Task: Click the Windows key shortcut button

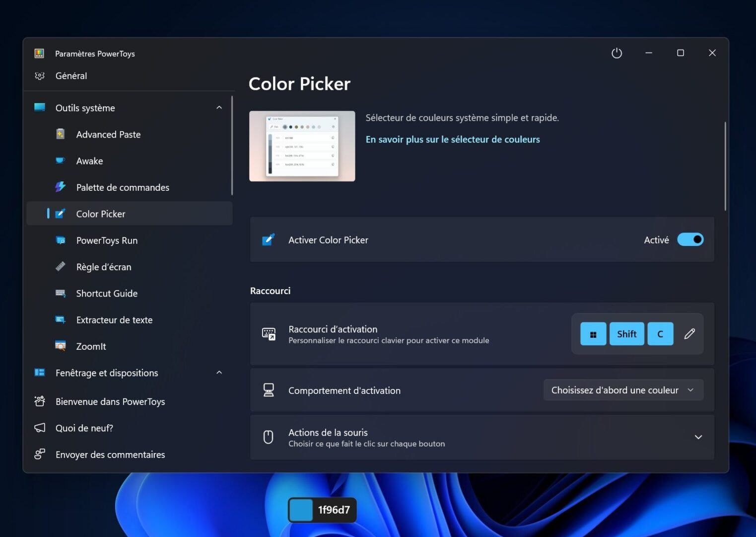Action: coord(593,334)
